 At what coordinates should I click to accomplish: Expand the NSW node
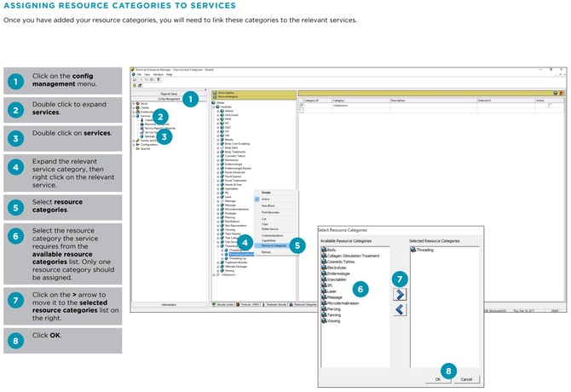pos(218,119)
